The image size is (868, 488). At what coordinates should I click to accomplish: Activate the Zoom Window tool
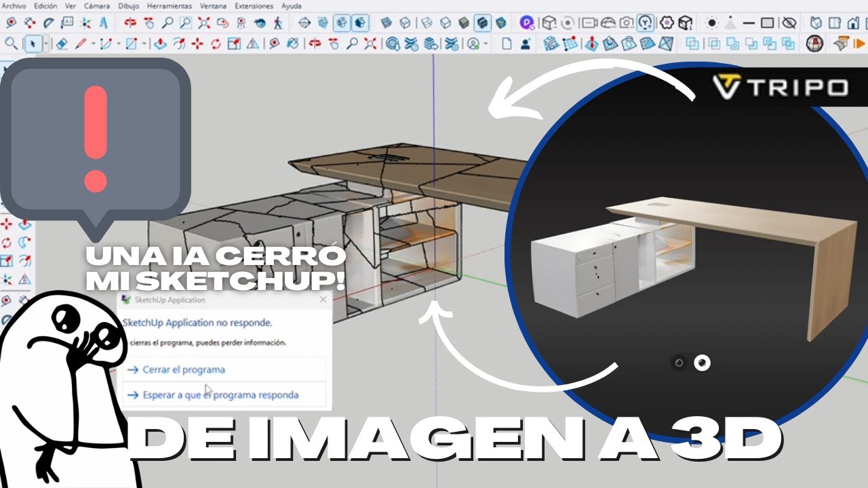point(185,22)
